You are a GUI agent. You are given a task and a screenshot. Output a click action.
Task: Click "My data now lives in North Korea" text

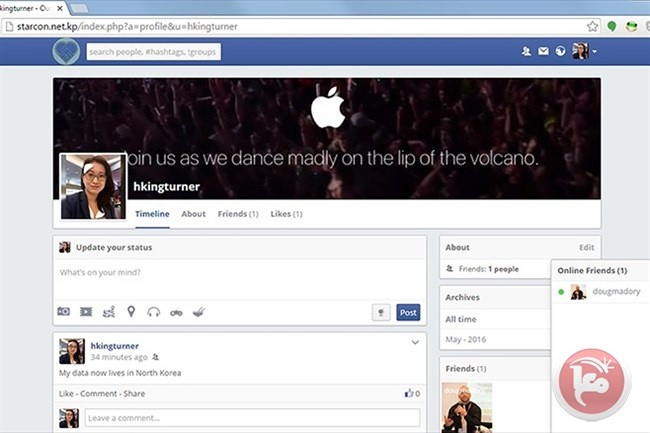[120, 373]
